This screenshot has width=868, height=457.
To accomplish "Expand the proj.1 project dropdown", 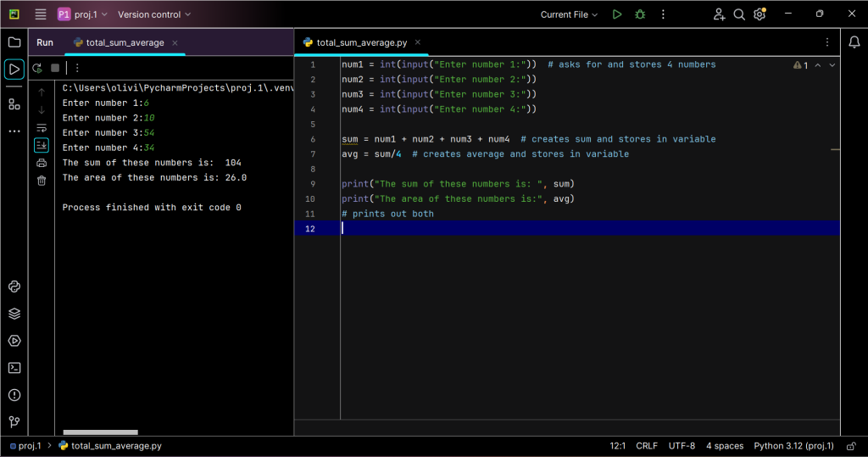I will pos(83,14).
